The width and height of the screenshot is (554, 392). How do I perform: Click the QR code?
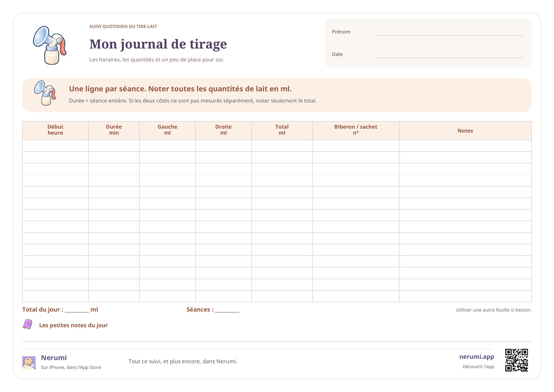tap(516, 360)
